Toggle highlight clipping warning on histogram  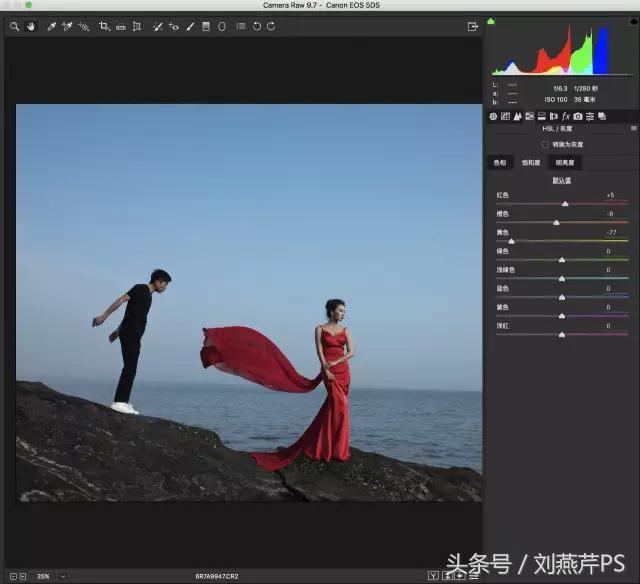click(x=634, y=21)
